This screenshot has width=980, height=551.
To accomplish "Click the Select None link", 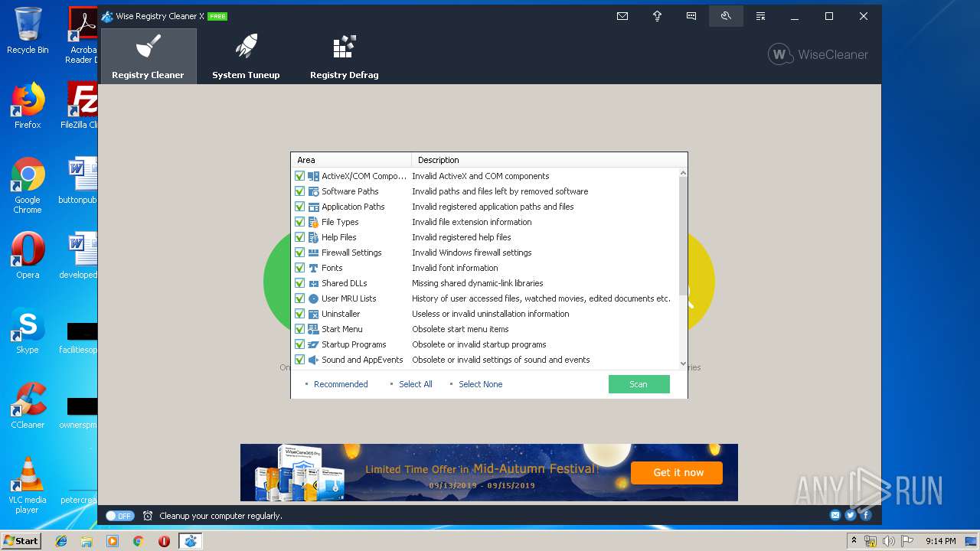I will click(480, 384).
